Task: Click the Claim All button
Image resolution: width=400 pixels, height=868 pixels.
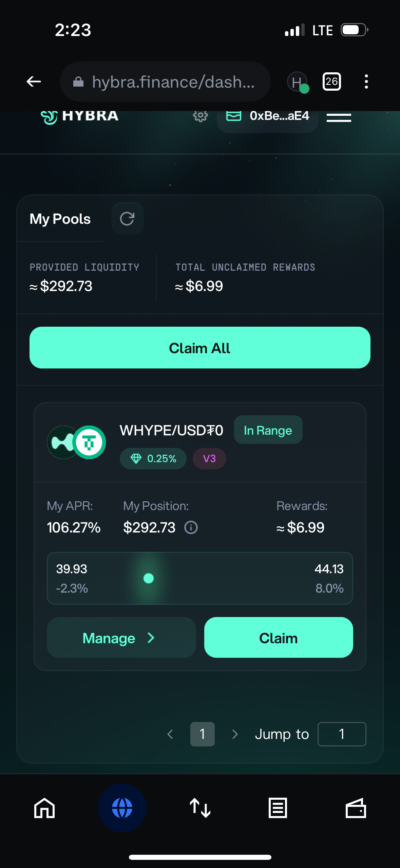Action: tap(200, 348)
